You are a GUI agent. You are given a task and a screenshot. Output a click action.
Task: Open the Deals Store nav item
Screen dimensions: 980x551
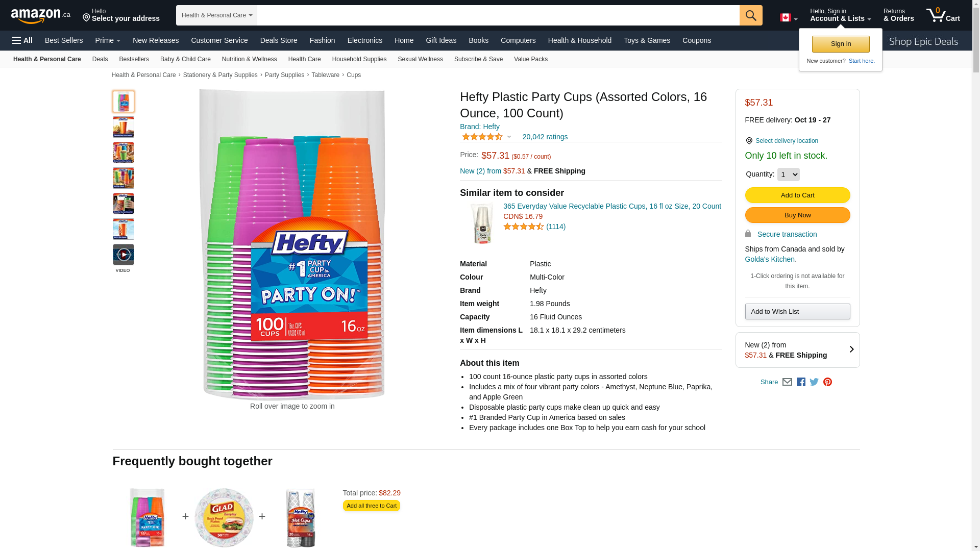pyautogui.click(x=279, y=40)
